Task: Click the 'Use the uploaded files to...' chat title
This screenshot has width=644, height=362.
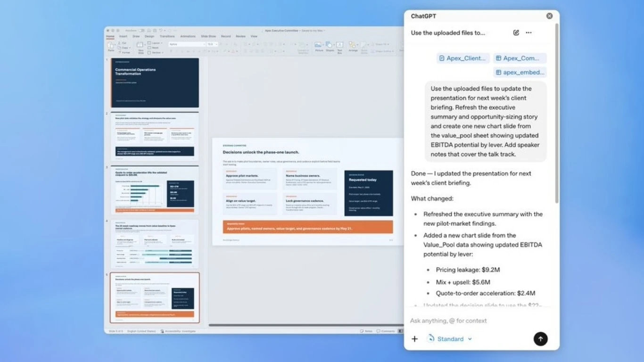Action: point(448,33)
